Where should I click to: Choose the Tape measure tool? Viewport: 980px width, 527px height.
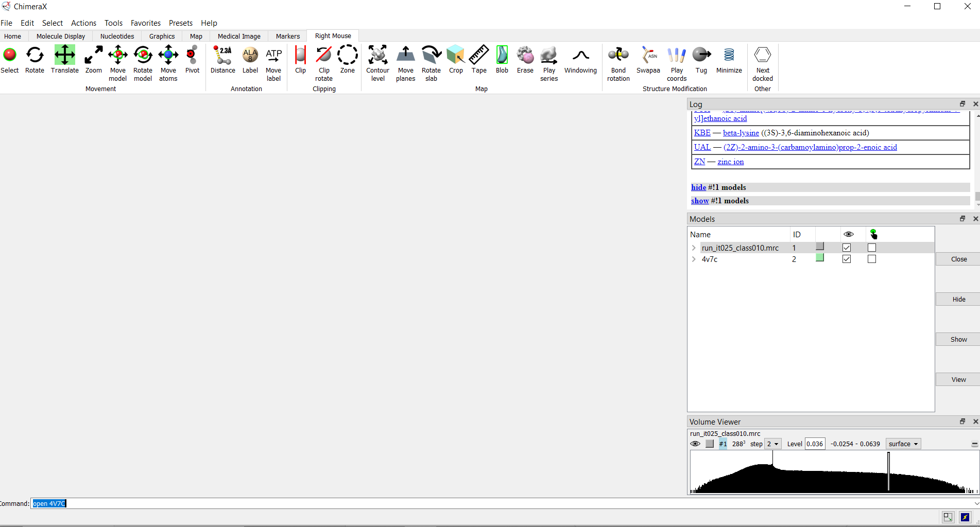[x=478, y=60]
